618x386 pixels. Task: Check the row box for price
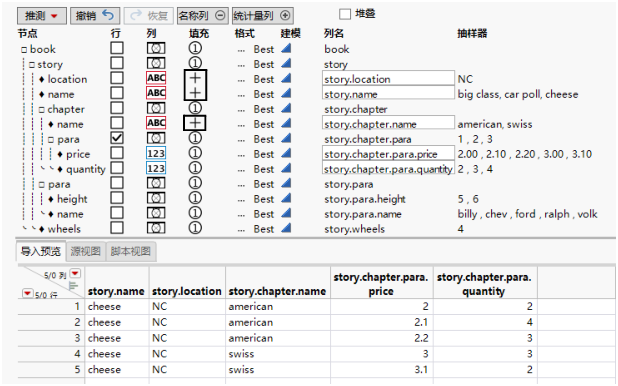pyautogui.click(x=117, y=153)
